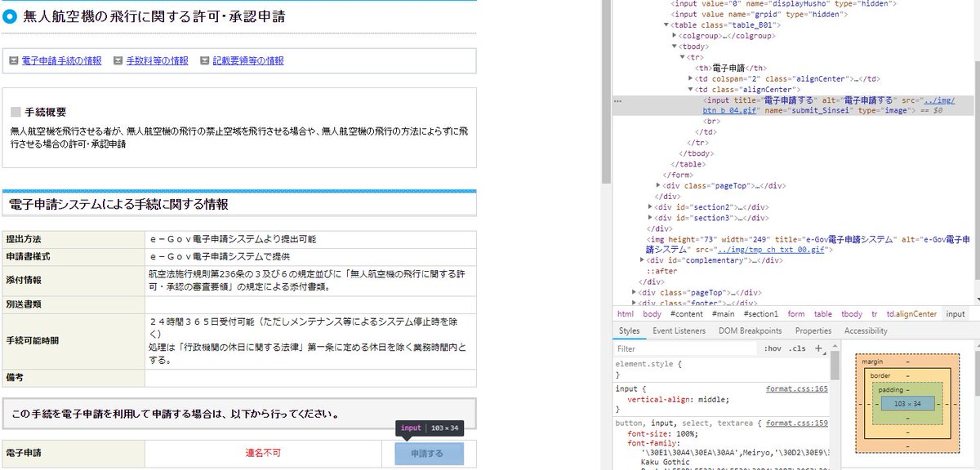This screenshot has width=980, height=470.
Task: Open the three-dot menu on the selected DOM row
Action: (618, 101)
